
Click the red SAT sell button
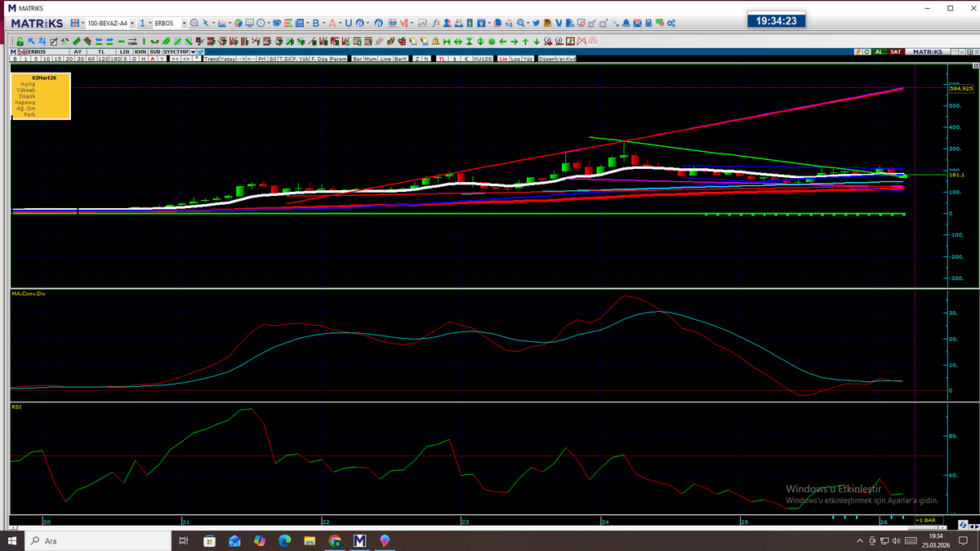coord(896,51)
